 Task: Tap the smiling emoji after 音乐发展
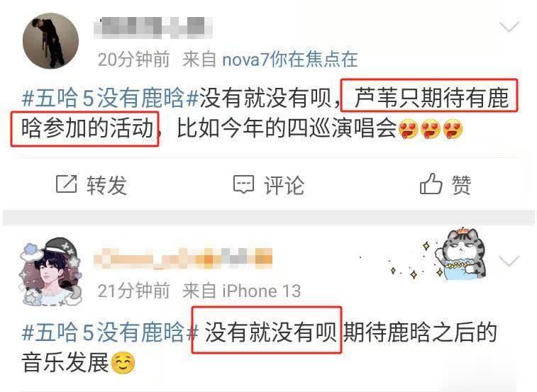point(123,363)
